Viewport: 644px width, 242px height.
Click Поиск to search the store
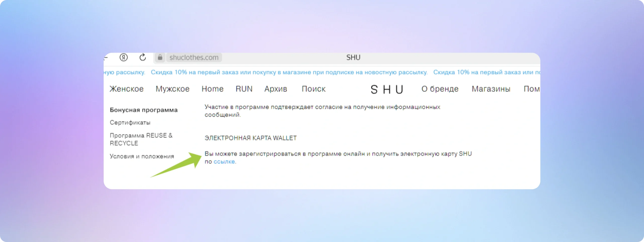point(313,89)
